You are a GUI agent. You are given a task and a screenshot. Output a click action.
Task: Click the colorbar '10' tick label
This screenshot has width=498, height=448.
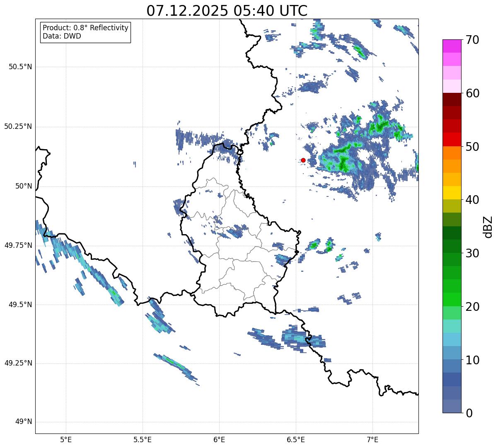(473, 360)
